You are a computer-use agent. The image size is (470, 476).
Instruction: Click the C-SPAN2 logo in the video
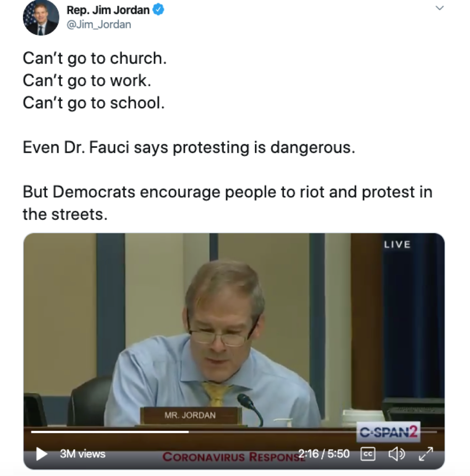(388, 432)
